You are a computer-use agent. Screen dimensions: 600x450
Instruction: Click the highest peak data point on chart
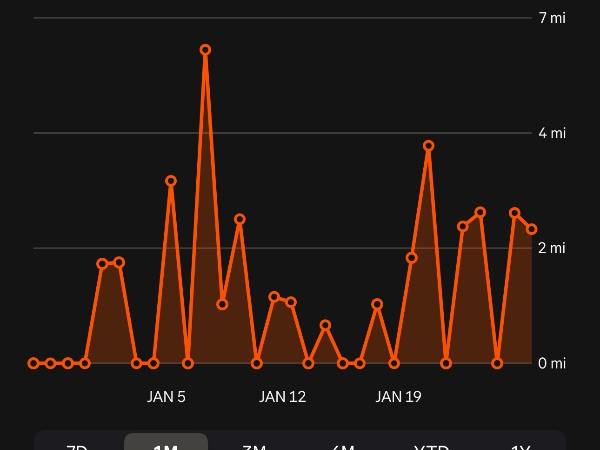pos(205,49)
